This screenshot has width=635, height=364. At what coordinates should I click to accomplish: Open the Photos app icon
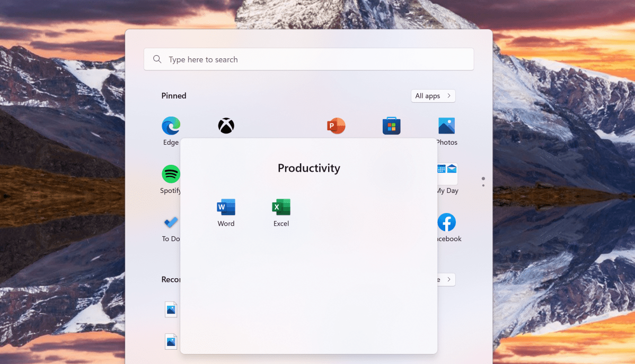pyautogui.click(x=447, y=126)
